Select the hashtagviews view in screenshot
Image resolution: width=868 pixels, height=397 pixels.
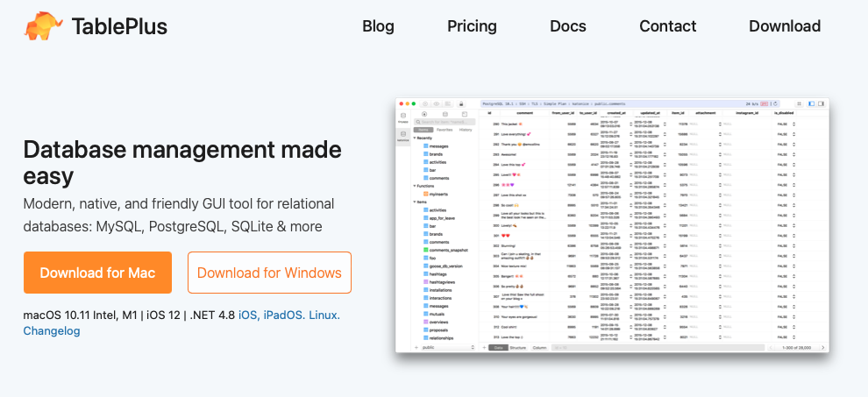coord(438,282)
